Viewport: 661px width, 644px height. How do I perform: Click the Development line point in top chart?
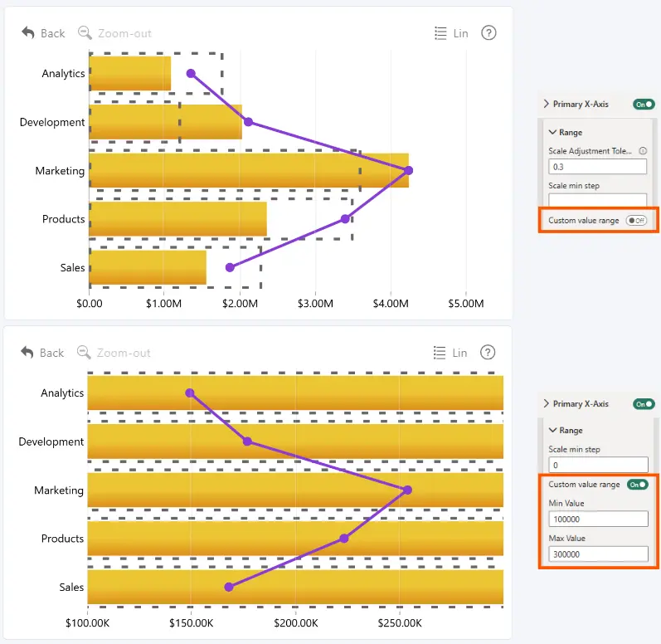point(248,122)
